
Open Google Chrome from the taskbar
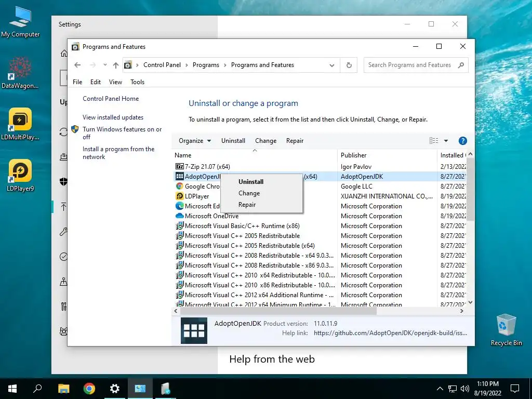(x=89, y=389)
